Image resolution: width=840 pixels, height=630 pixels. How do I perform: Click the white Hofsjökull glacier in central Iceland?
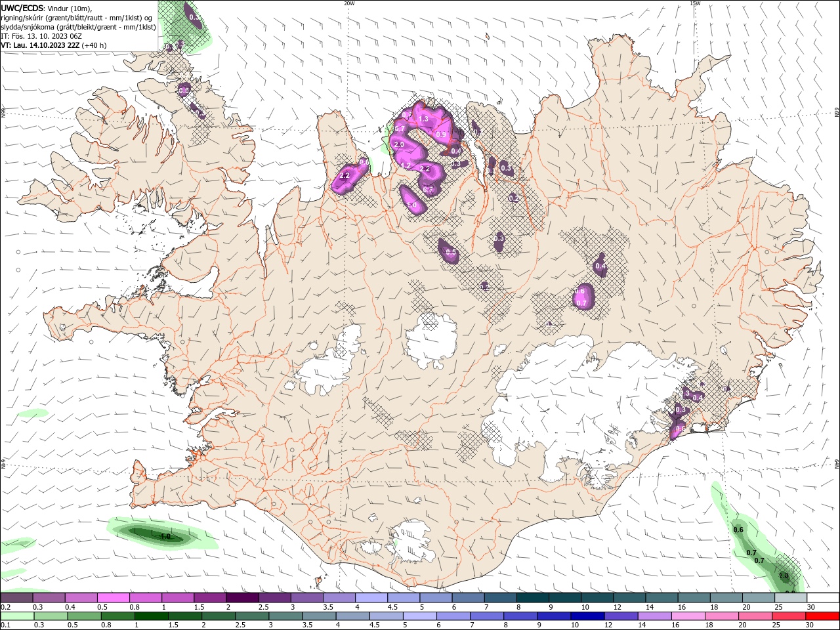[432, 340]
